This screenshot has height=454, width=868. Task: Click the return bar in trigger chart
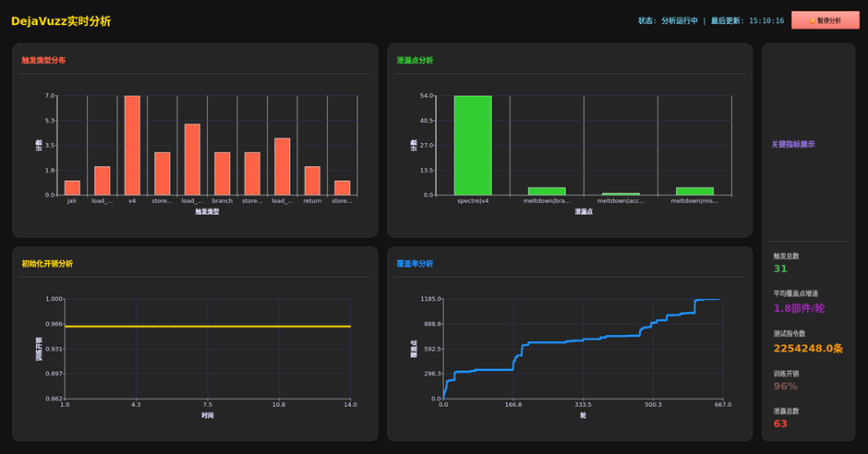pyautogui.click(x=312, y=181)
